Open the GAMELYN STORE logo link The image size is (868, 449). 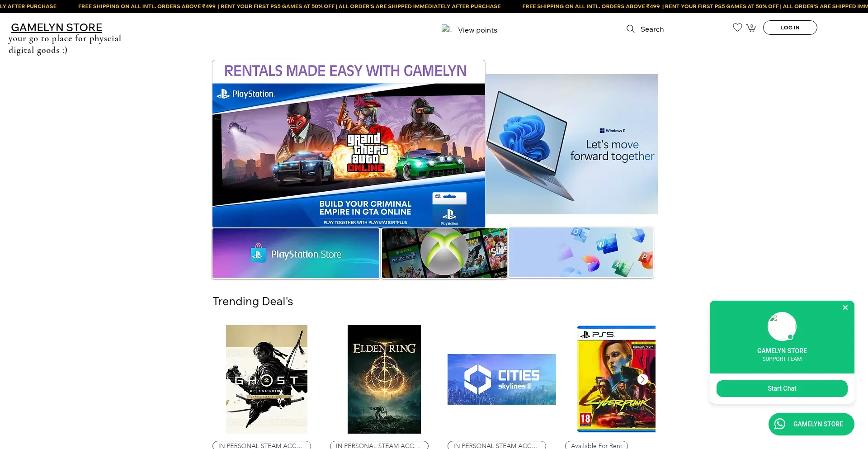57,28
